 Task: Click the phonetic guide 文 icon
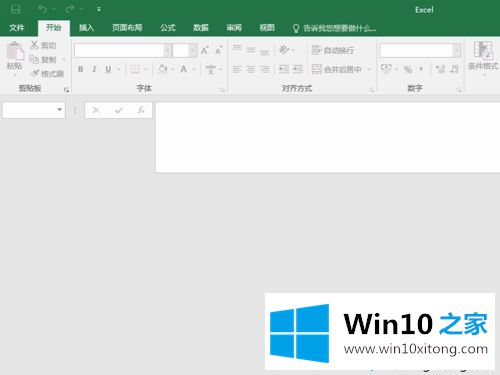click(x=211, y=69)
